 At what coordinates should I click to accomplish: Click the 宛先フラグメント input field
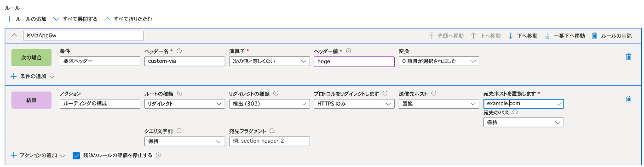tap(269, 141)
